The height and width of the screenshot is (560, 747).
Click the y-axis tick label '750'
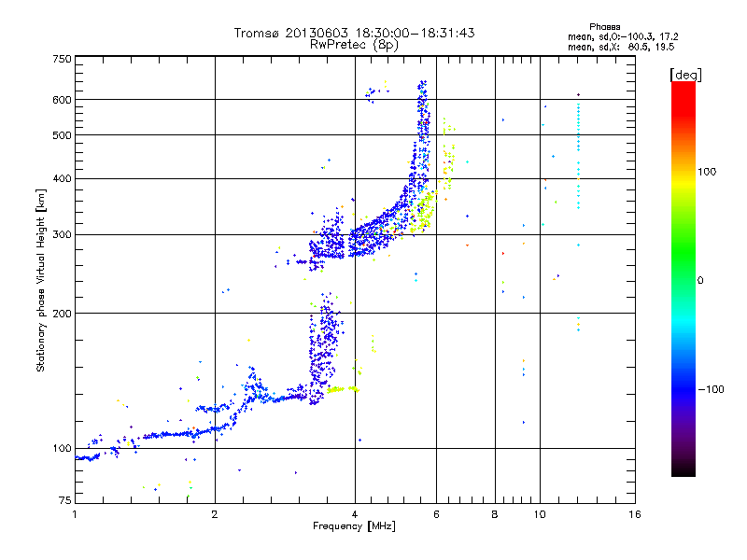coord(62,59)
